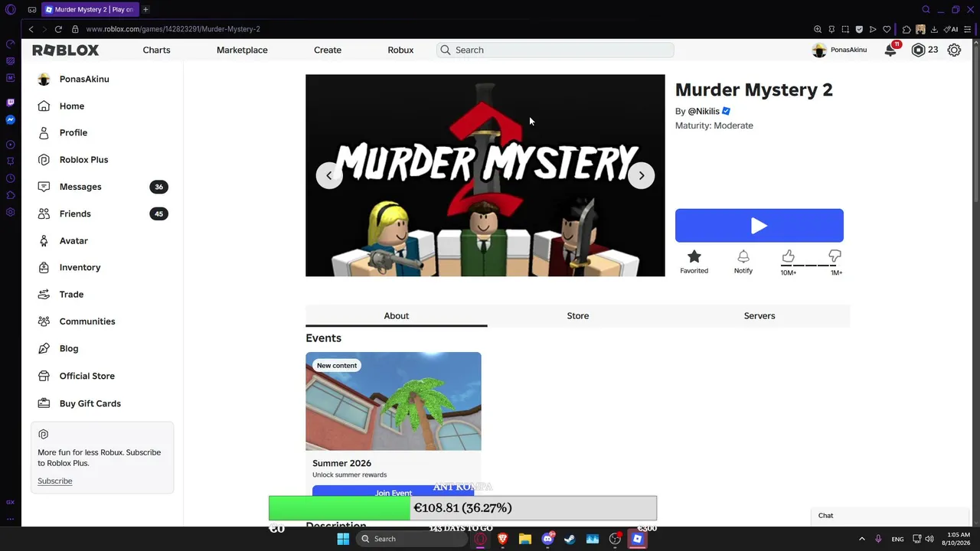The image size is (980, 551).
Task: Open browser downloads icon
Action: (x=935, y=29)
